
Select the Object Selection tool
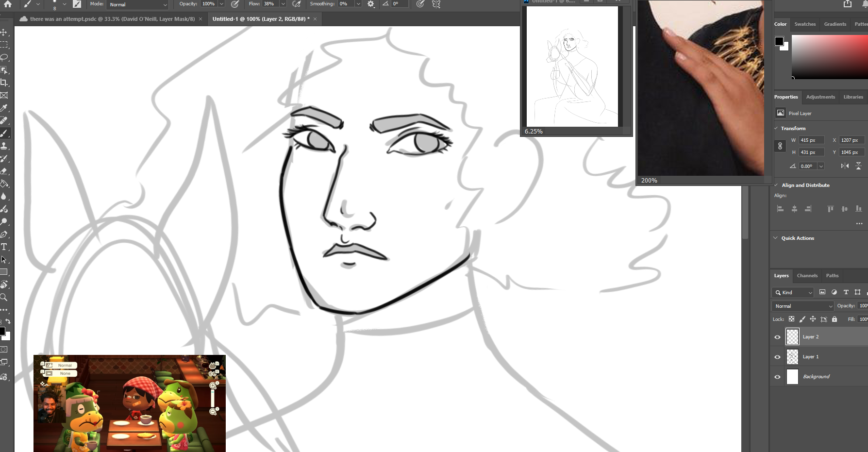click(x=4, y=70)
